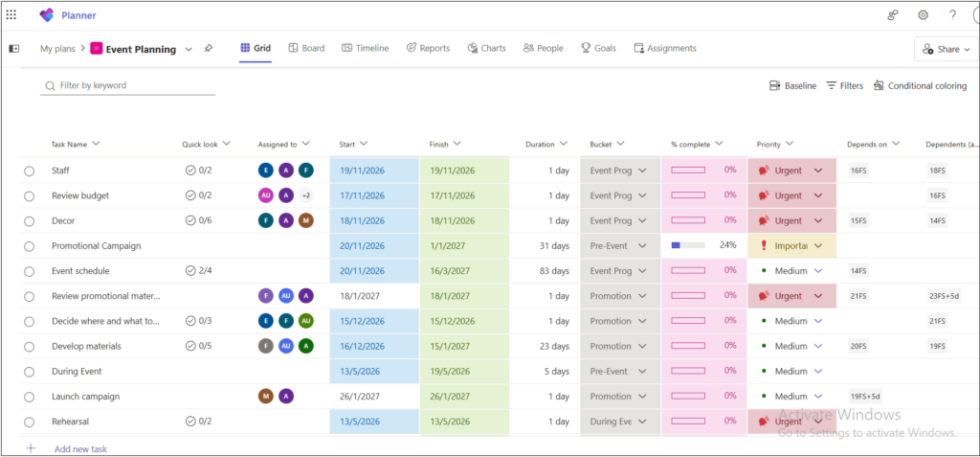Open the % complete column dropdown

click(x=719, y=144)
